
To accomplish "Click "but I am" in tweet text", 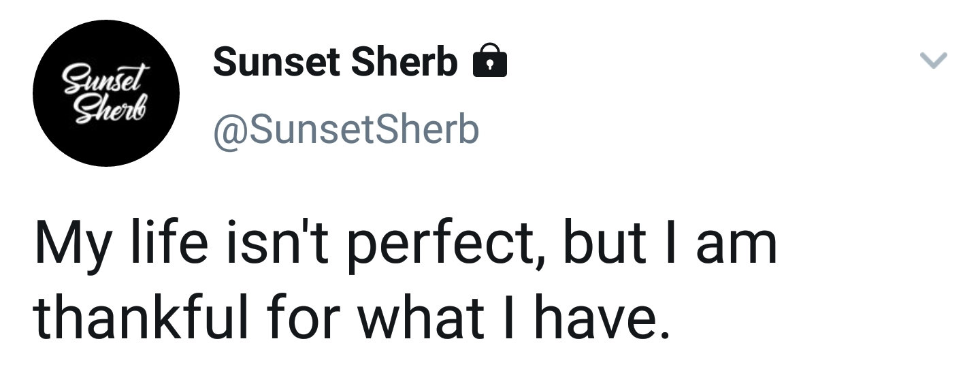I will (670, 246).
